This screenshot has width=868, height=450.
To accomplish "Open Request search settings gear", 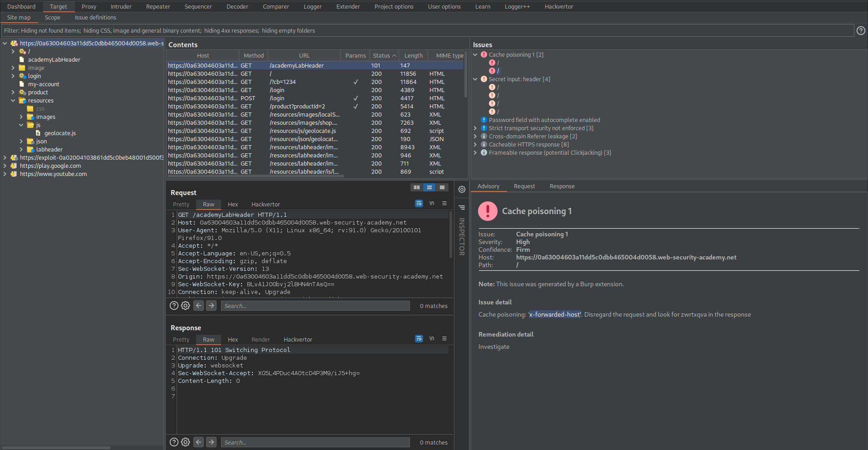I will (x=185, y=306).
